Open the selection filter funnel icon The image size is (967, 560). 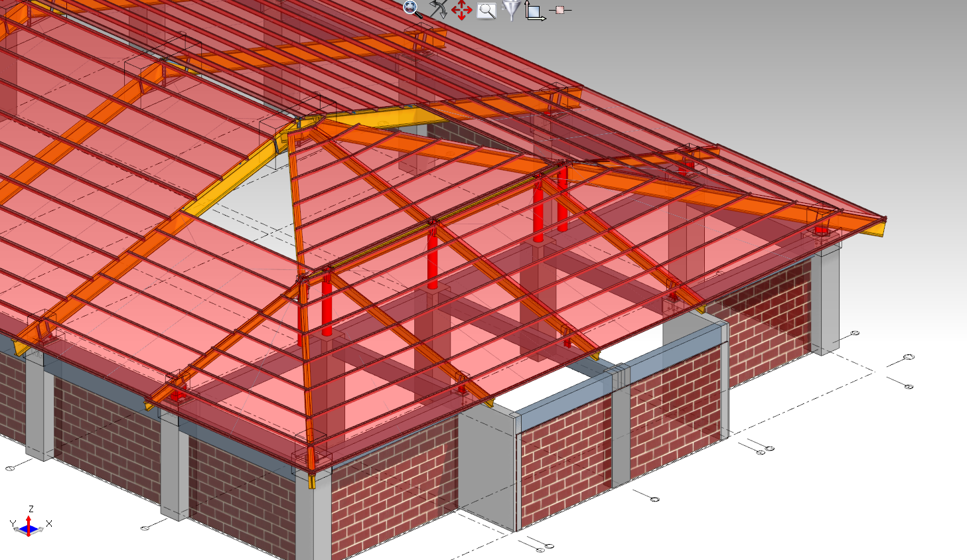coord(510,10)
